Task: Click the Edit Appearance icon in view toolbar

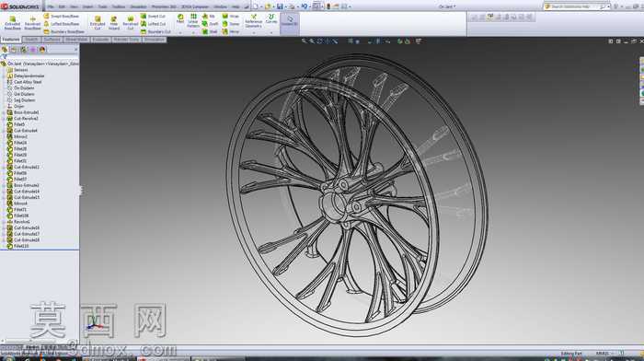Action: (399, 41)
